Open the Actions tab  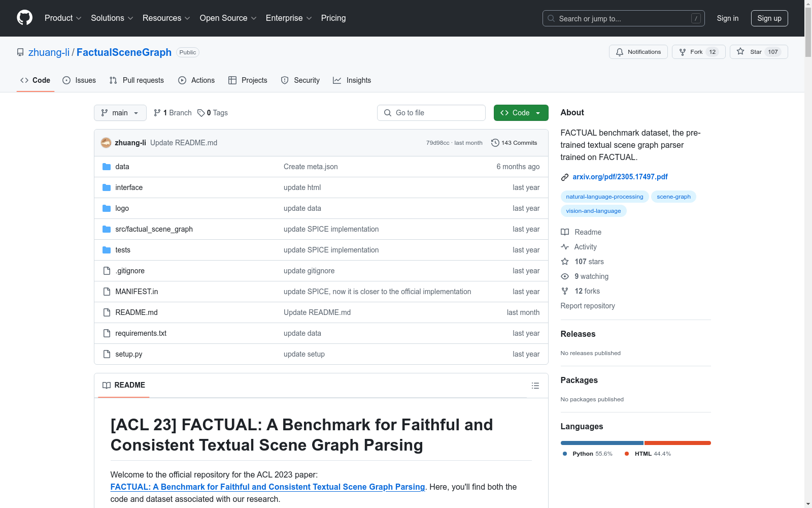pos(196,80)
